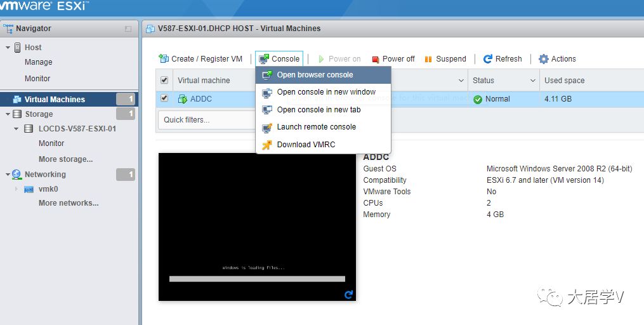Open Monitor under Host
The height and width of the screenshot is (325, 644).
pos(37,79)
